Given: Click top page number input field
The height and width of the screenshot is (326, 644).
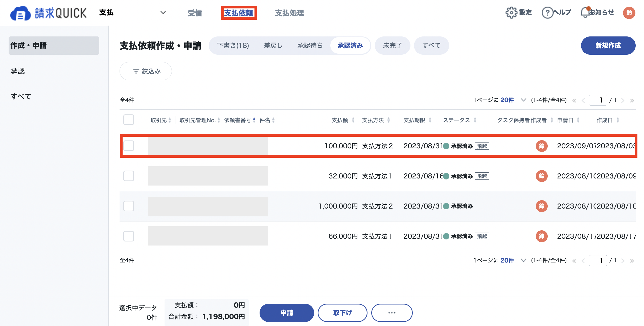Looking at the screenshot, I should click(x=598, y=100).
